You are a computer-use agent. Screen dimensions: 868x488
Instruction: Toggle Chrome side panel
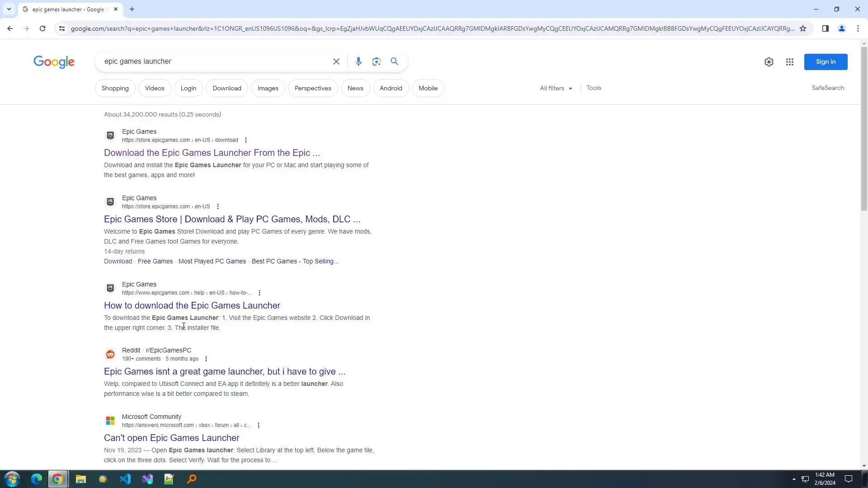[825, 28]
